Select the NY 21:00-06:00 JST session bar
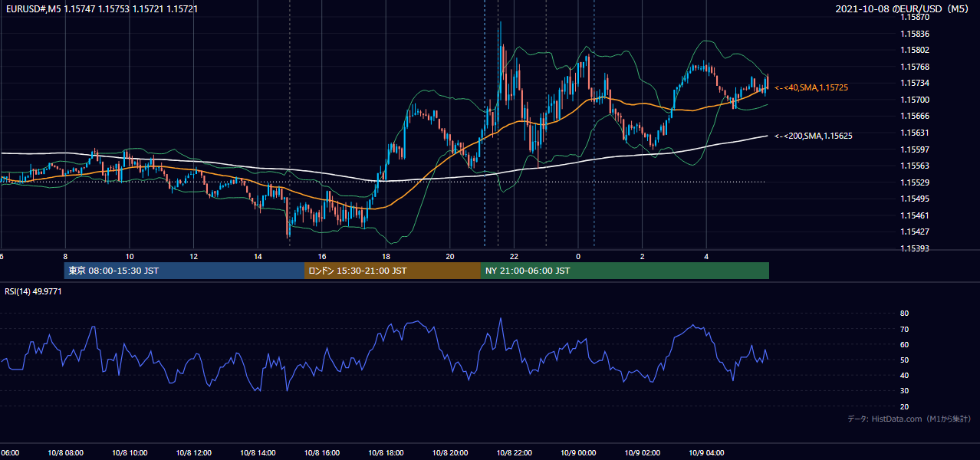Image resolution: width=980 pixels, height=460 pixels. 625,271
